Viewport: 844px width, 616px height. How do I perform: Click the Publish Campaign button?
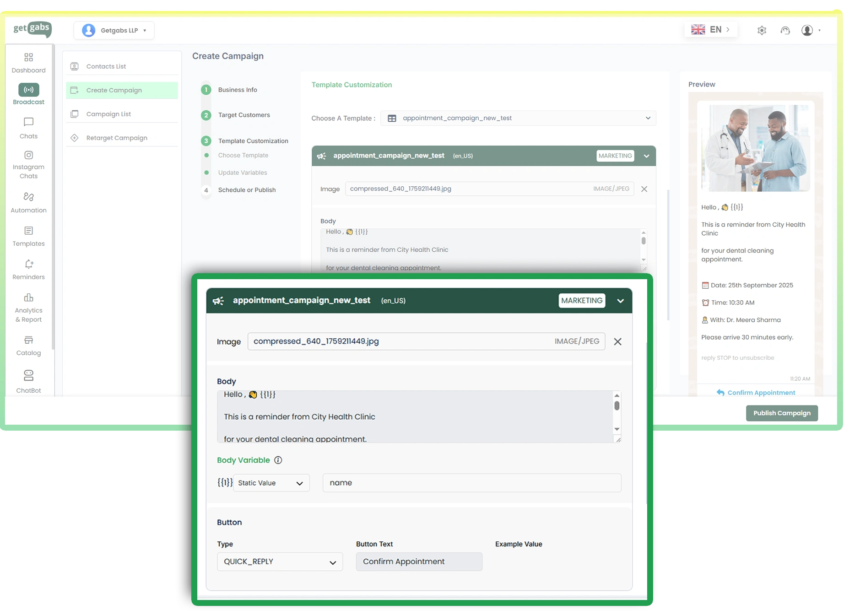click(781, 413)
